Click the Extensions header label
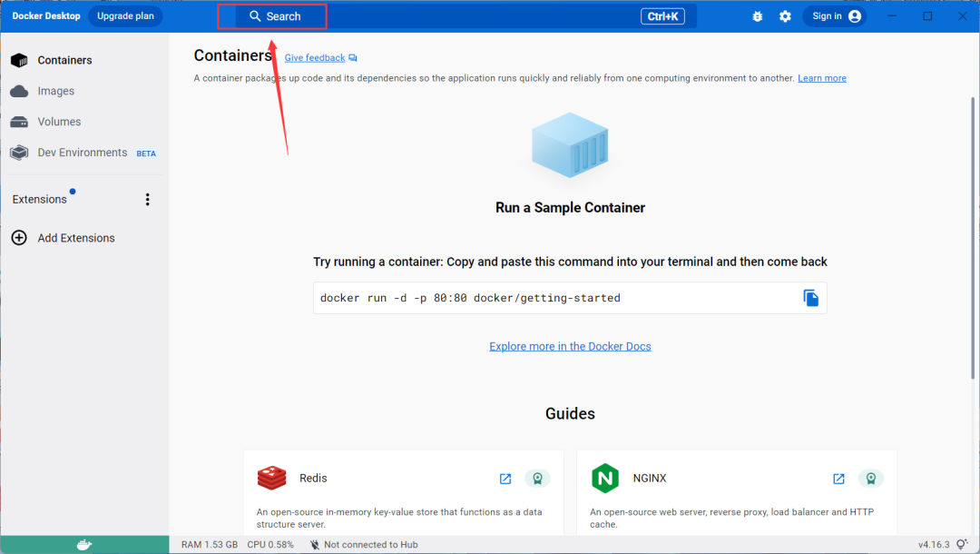This screenshot has height=554, width=980. [39, 200]
